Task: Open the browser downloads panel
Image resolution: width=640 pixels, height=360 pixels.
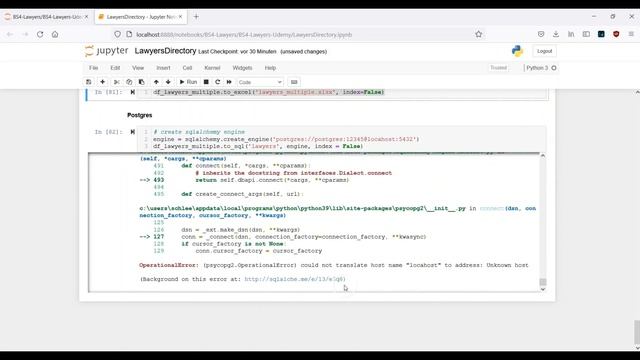Action: point(556,35)
